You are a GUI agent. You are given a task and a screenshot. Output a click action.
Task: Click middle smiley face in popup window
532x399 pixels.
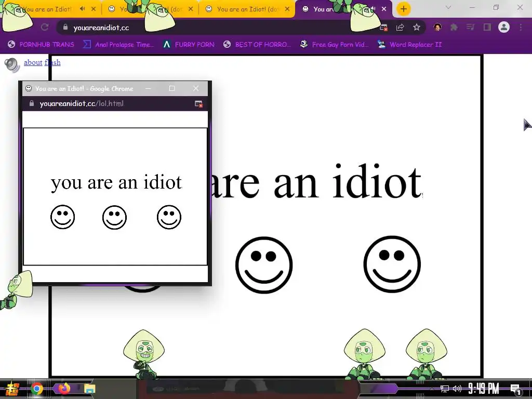click(114, 217)
